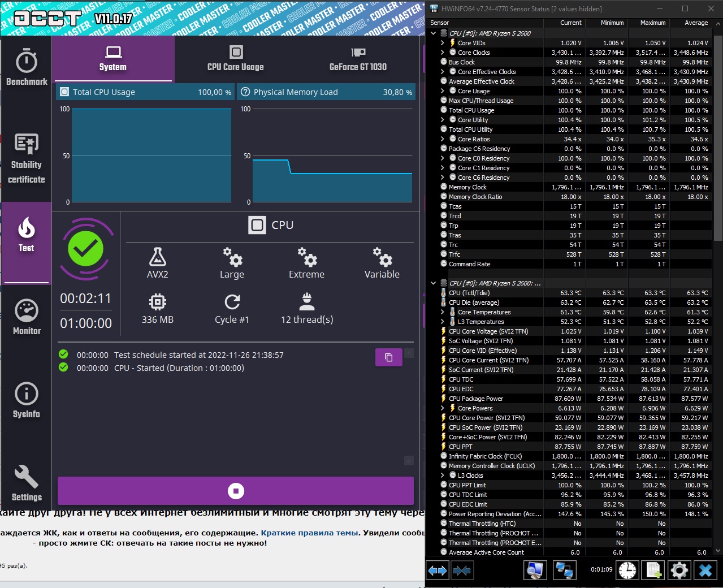723x588 pixels.
Task: Expand the Core Clocks row in HWiNFO
Action: pos(443,53)
